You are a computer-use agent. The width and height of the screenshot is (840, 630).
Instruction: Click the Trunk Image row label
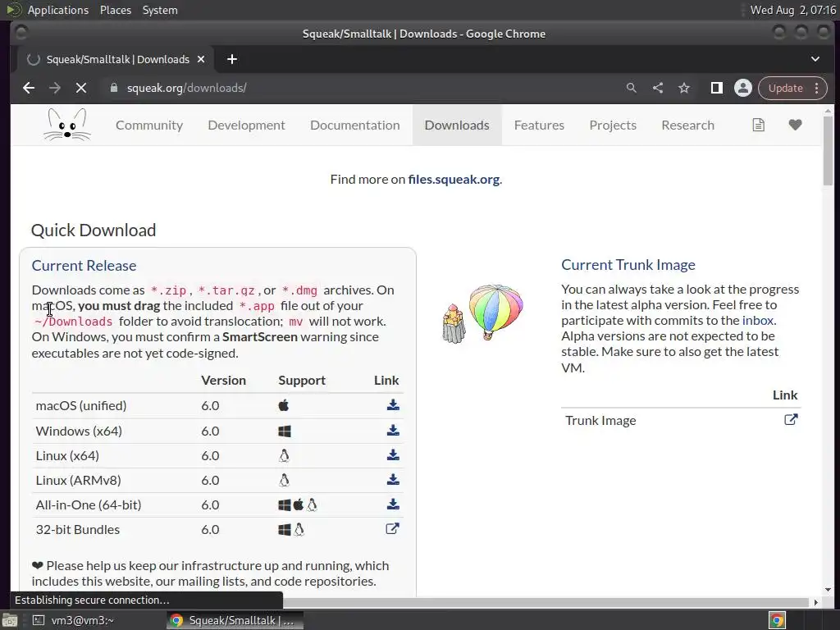click(x=600, y=421)
